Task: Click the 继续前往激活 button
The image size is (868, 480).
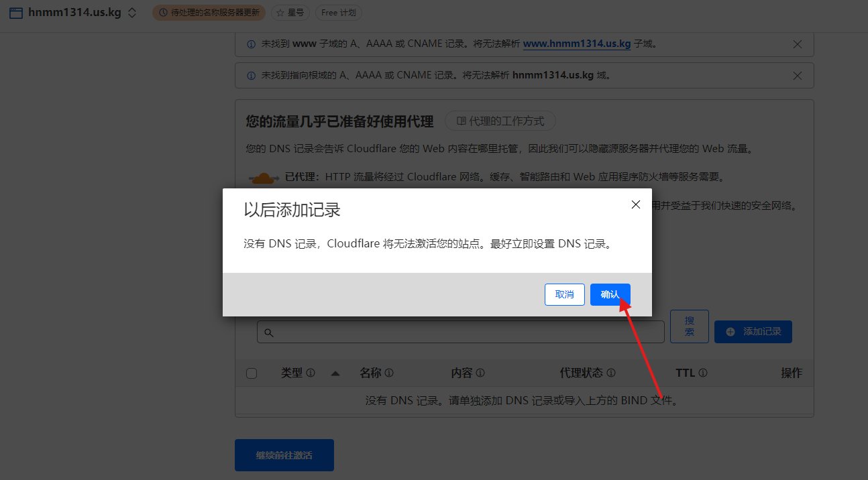Action: pos(284,455)
